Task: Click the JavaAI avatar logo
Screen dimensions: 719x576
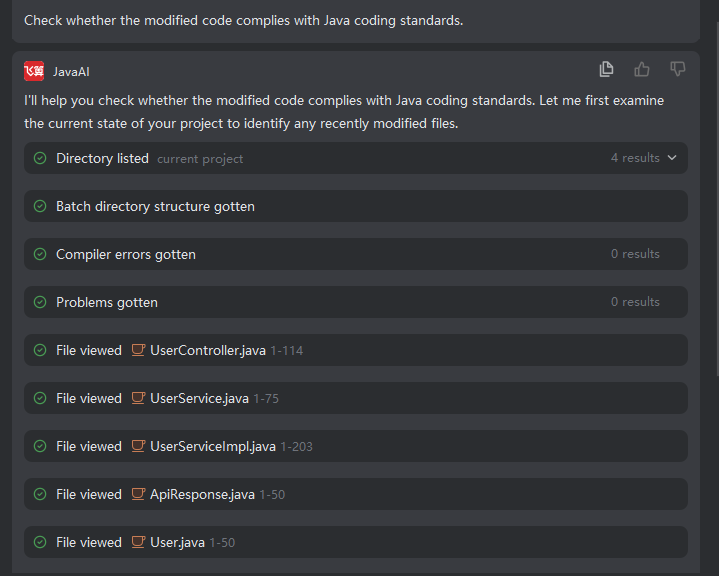Action: pyautogui.click(x=34, y=71)
